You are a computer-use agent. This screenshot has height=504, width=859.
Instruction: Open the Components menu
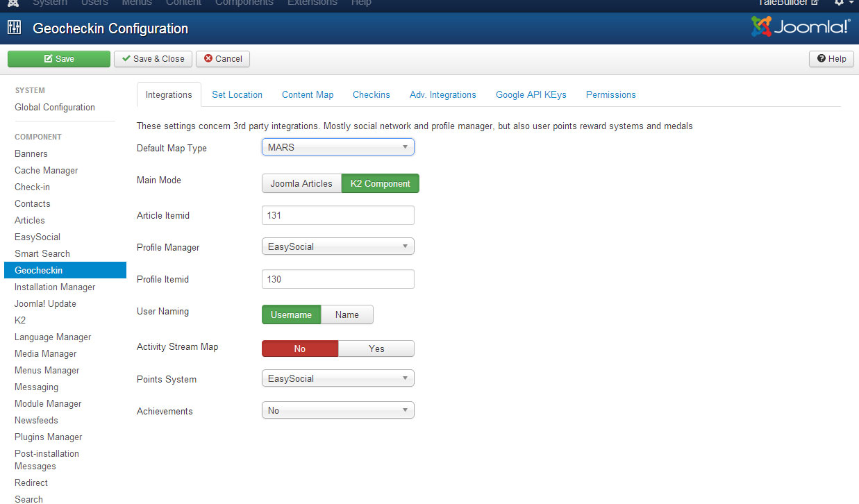244,3
